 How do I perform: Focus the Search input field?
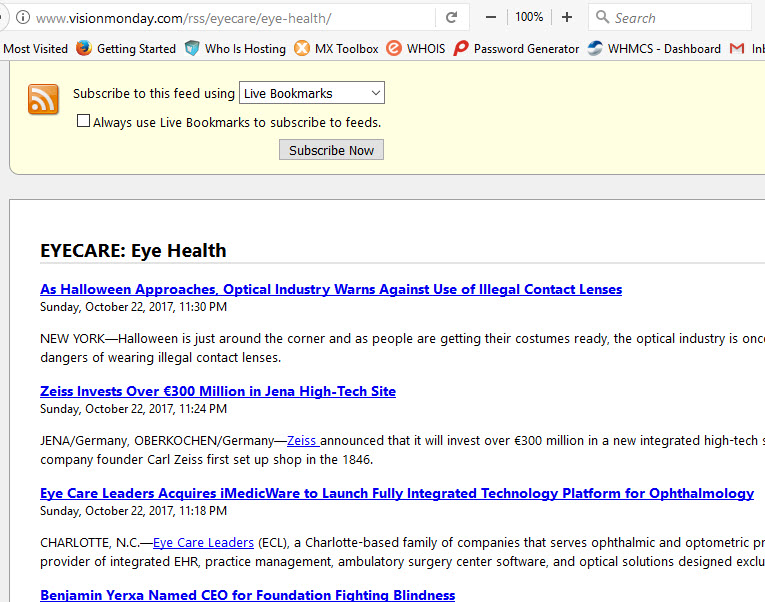click(x=670, y=18)
